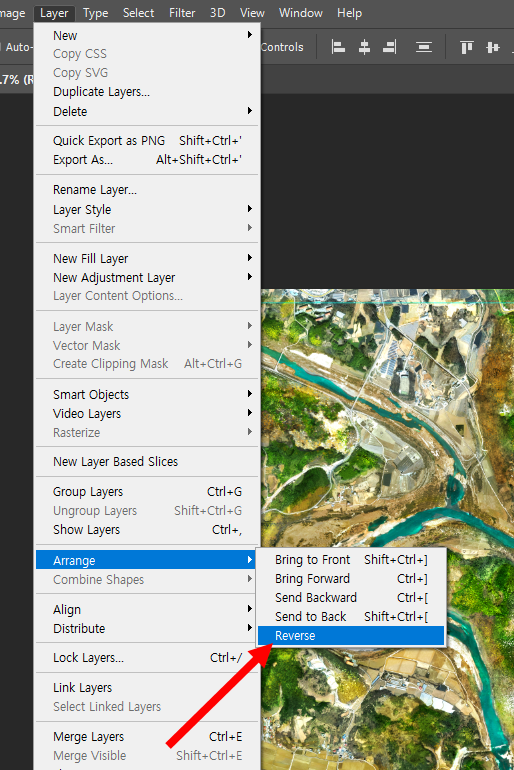The image size is (514, 770).
Task: Select Bring to Front in Arrange submenu
Action: 351,559
